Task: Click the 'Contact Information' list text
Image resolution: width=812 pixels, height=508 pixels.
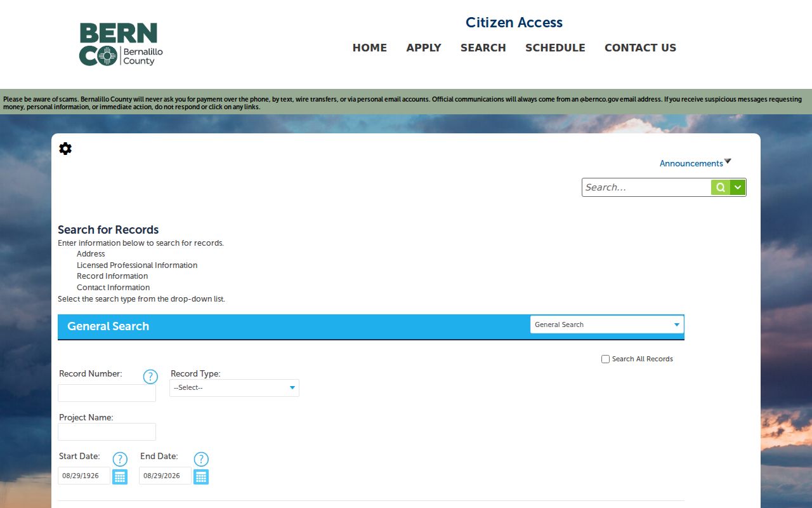Action: click(x=113, y=288)
